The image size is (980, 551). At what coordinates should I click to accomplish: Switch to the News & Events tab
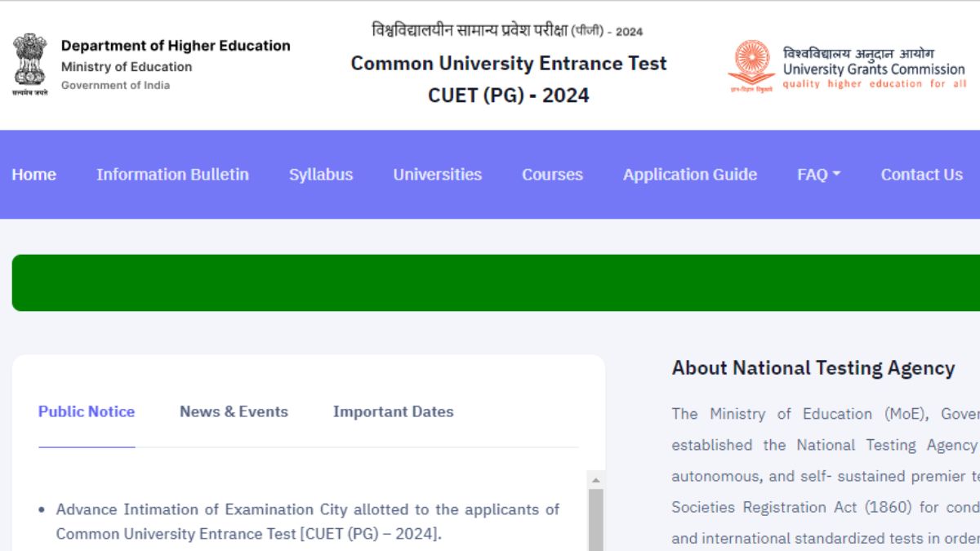[x=234, y=411]
